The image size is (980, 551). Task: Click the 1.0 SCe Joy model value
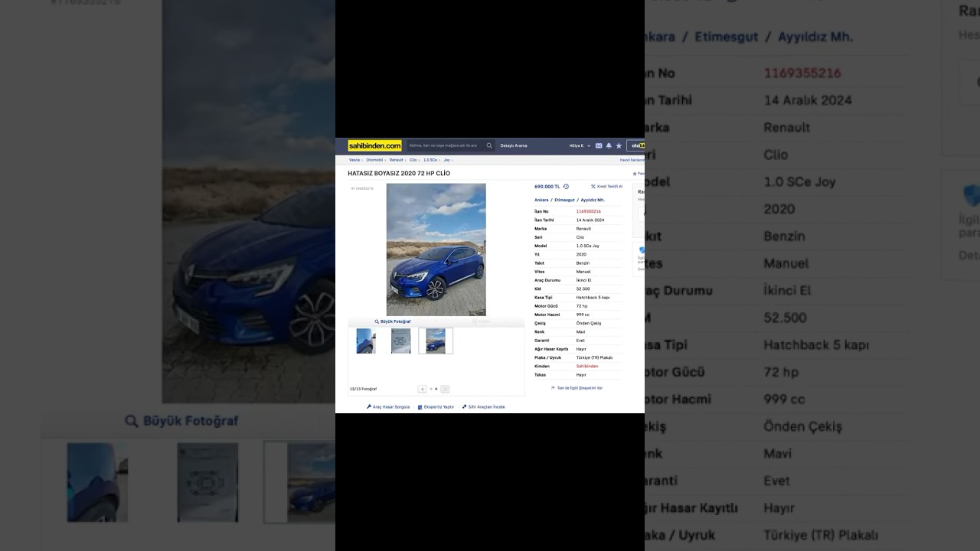pyautogui.click(x=588, y=246)
